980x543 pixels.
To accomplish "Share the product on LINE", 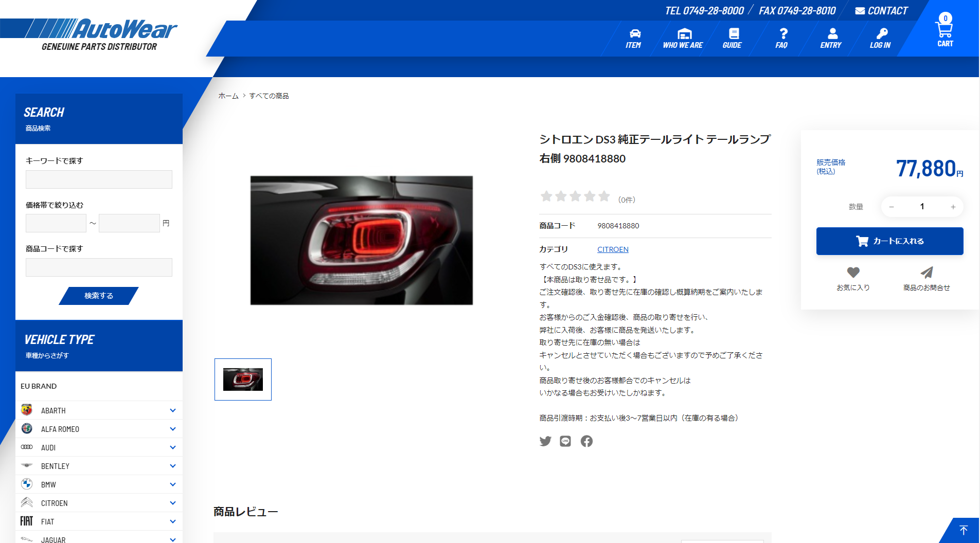I will [565, 441].
